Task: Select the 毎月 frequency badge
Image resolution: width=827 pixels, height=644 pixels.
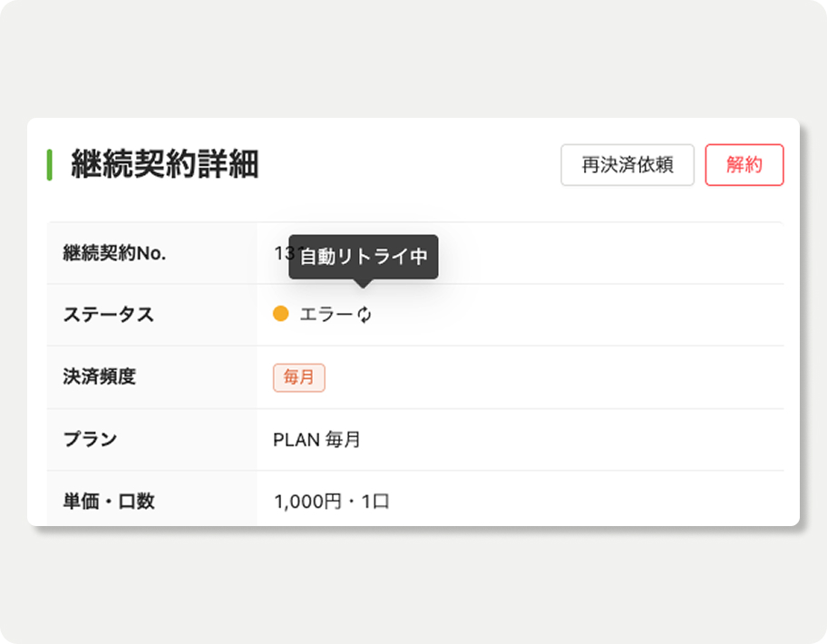Action: click(298, 377)
